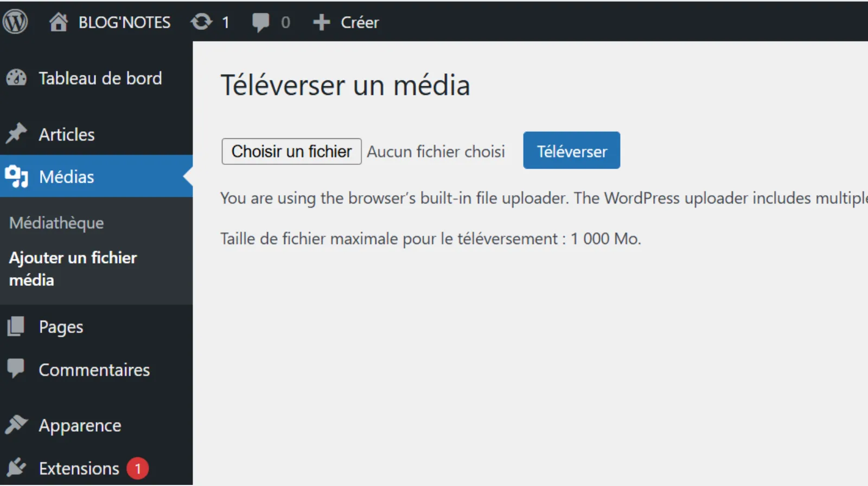Click the Articles pushpin icon

pos(16,133)
